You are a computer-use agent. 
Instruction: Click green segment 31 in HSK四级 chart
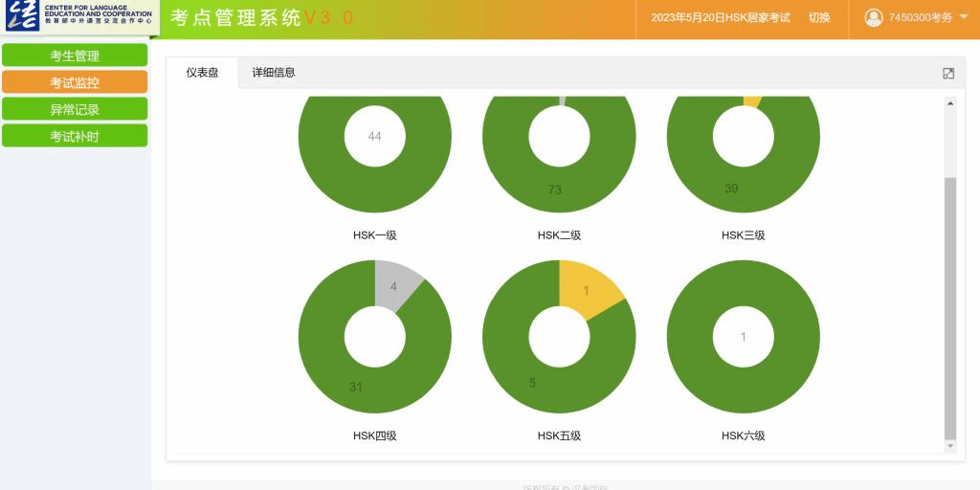[x=356, y=387]
